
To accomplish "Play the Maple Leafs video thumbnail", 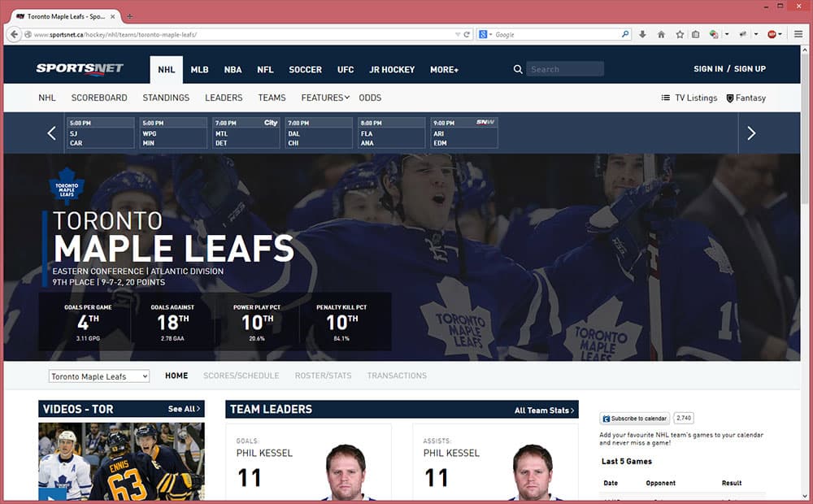I will click(x=121, y=462).
